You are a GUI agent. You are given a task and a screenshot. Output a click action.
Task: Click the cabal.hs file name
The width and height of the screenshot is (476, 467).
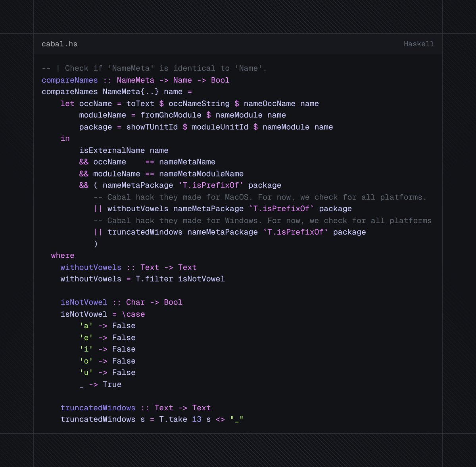coord(59,44)
